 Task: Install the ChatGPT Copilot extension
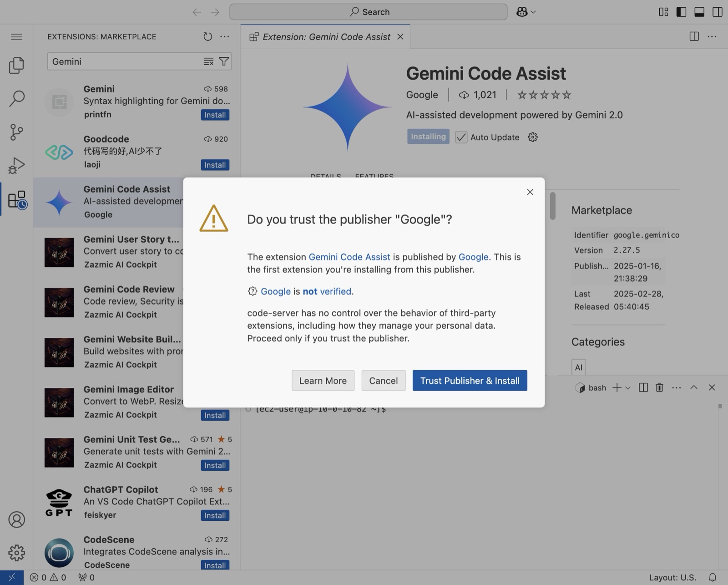coord(215,516)
